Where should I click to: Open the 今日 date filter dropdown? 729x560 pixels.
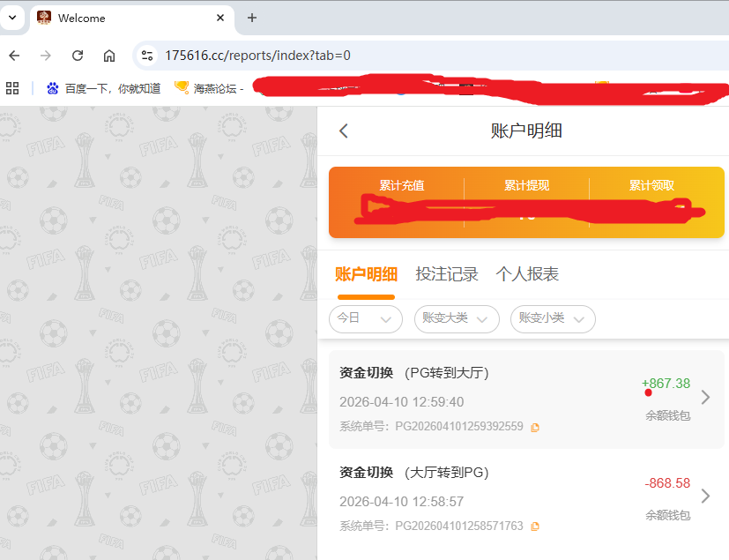[x=365, y=319]
